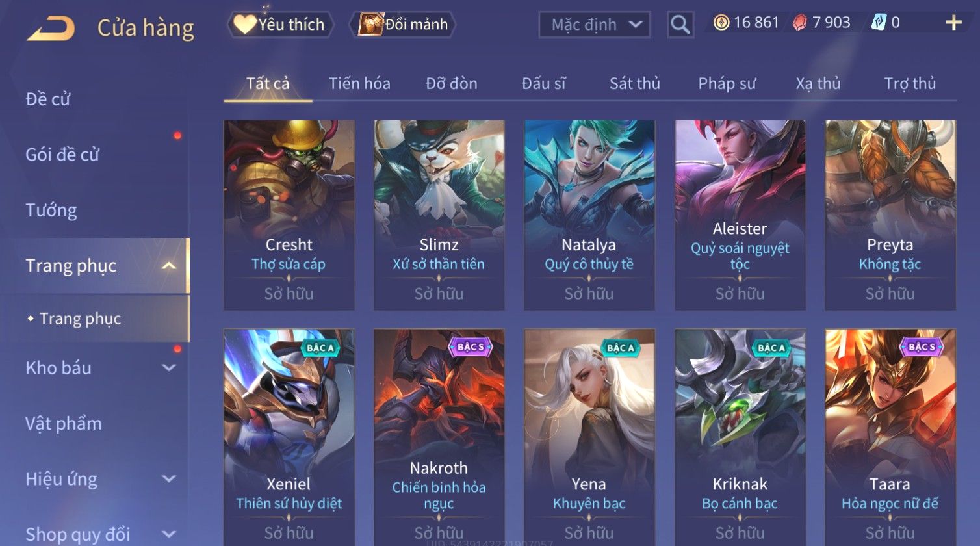Expand the Kho báu sidebar section

coord(169,368)
